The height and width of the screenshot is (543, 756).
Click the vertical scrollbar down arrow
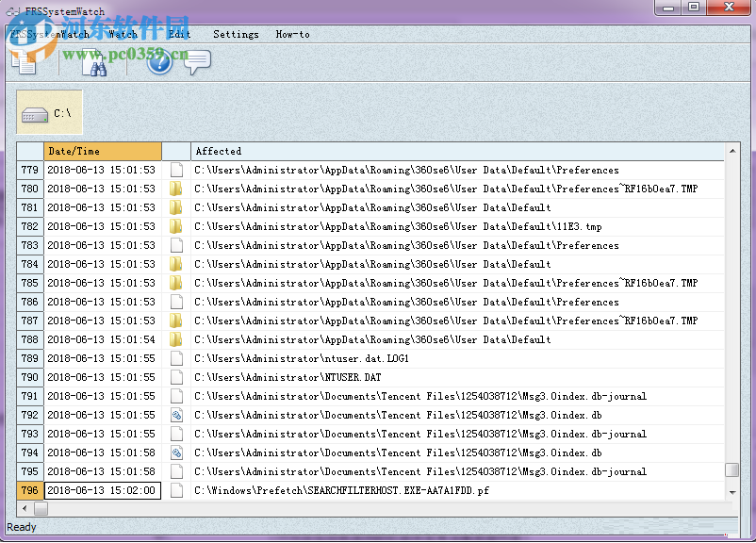731,491
